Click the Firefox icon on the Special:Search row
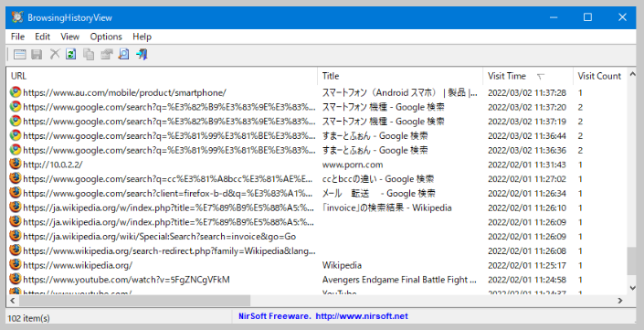 [16, 236]
